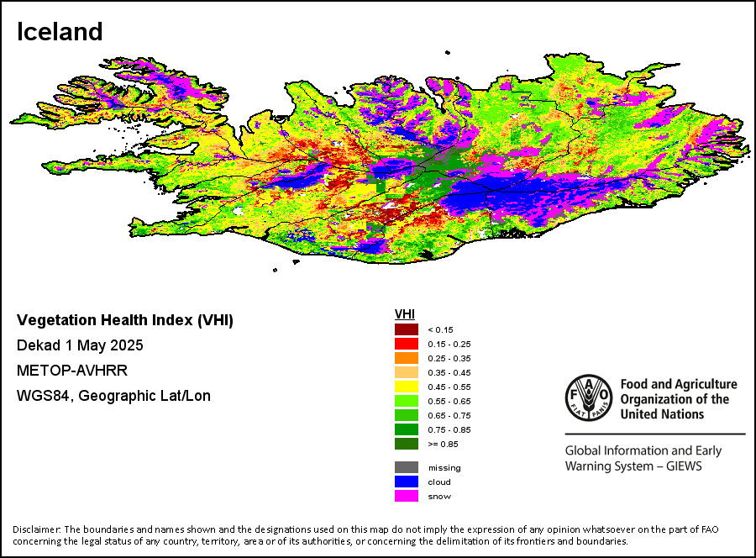Click the '>= 0.85' legend label
The height and width of the screenshot is (558, 756).
pos(443,445)
